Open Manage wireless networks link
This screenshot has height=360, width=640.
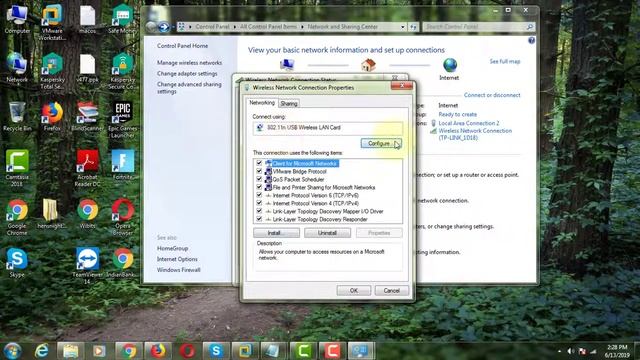[x=189, y=63]
